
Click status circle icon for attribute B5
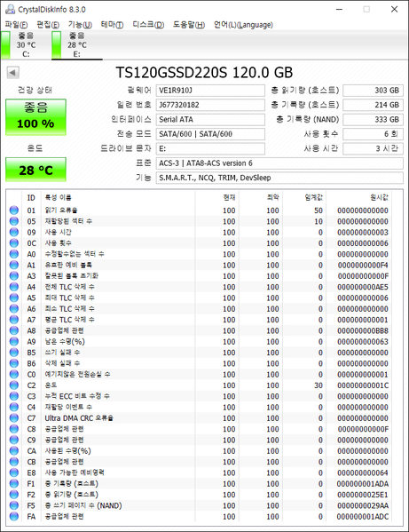[14, 353]
